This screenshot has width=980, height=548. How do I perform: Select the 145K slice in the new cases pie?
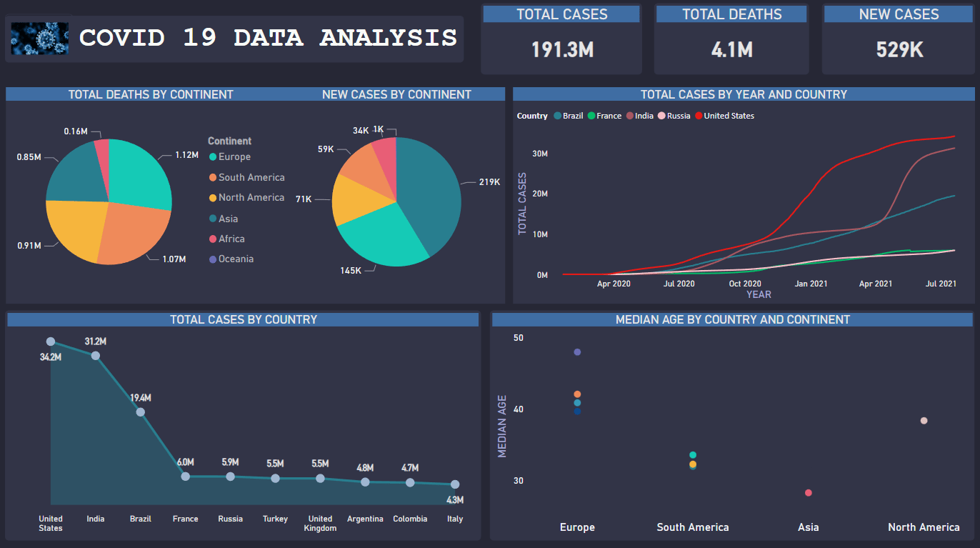tap(380, 239)
